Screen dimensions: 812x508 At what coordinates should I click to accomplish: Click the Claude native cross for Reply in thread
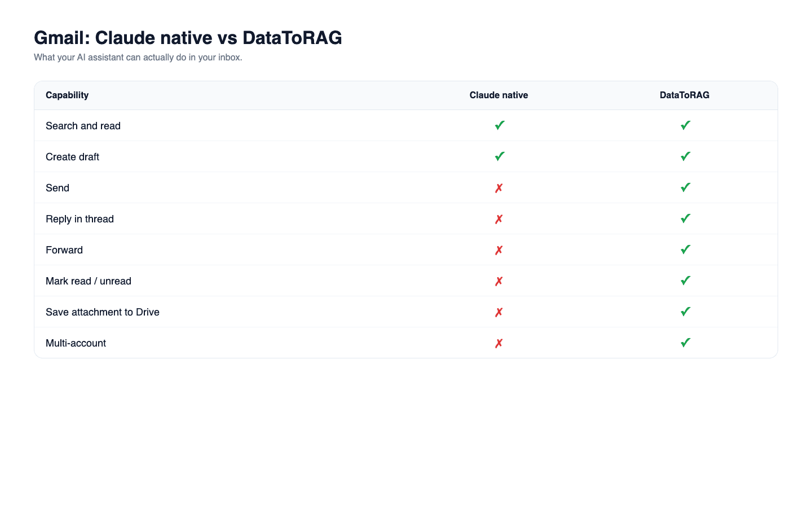click(x=499, y=219)
